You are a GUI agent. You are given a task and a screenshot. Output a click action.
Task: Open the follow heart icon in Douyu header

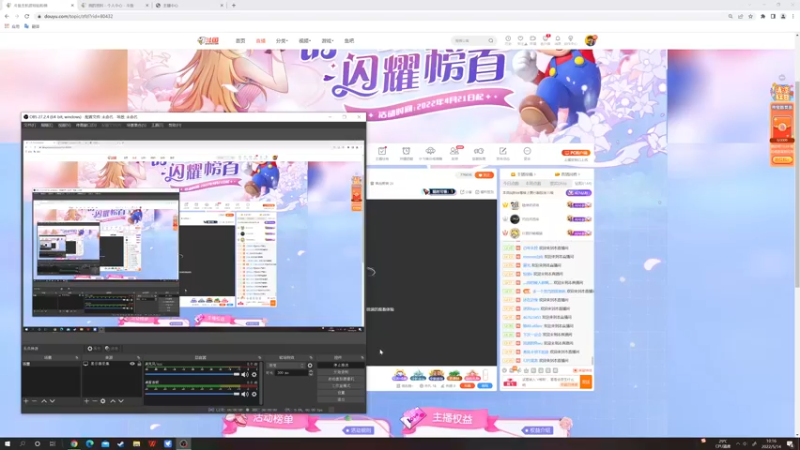pyautogui.click(x=520, y=39)
